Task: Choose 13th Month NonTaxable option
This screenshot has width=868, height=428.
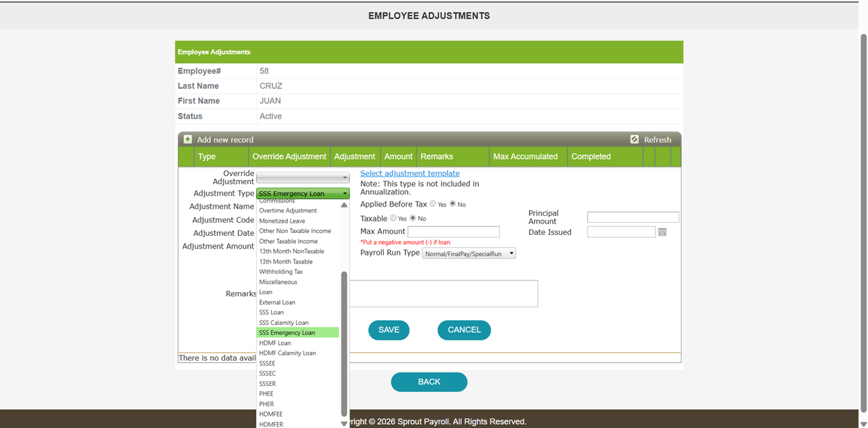Action: pyautogui.click(x=297, y=251)
